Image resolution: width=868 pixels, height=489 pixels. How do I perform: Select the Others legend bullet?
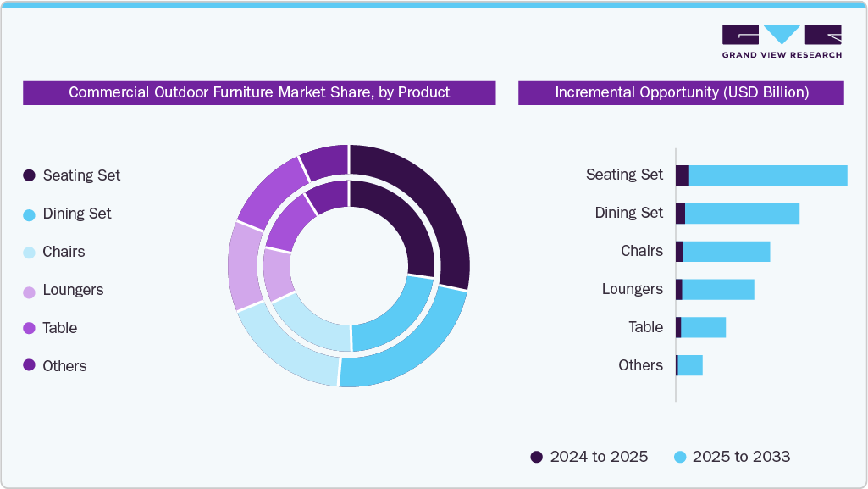click(x=28, y=366)
